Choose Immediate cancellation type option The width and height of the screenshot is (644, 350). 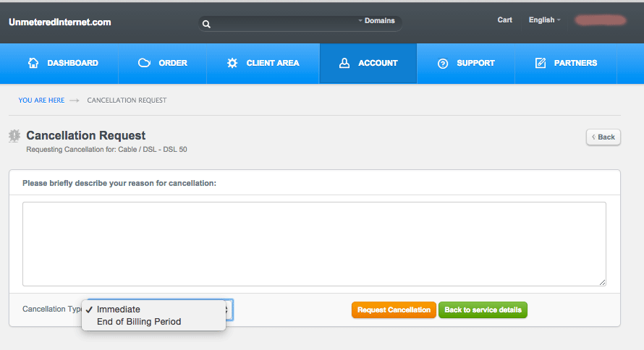153,310
